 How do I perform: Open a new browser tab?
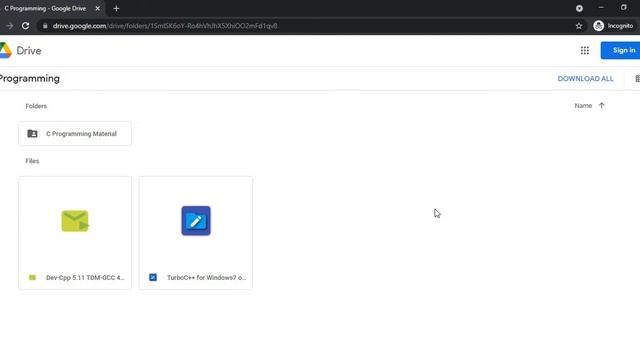116,8
